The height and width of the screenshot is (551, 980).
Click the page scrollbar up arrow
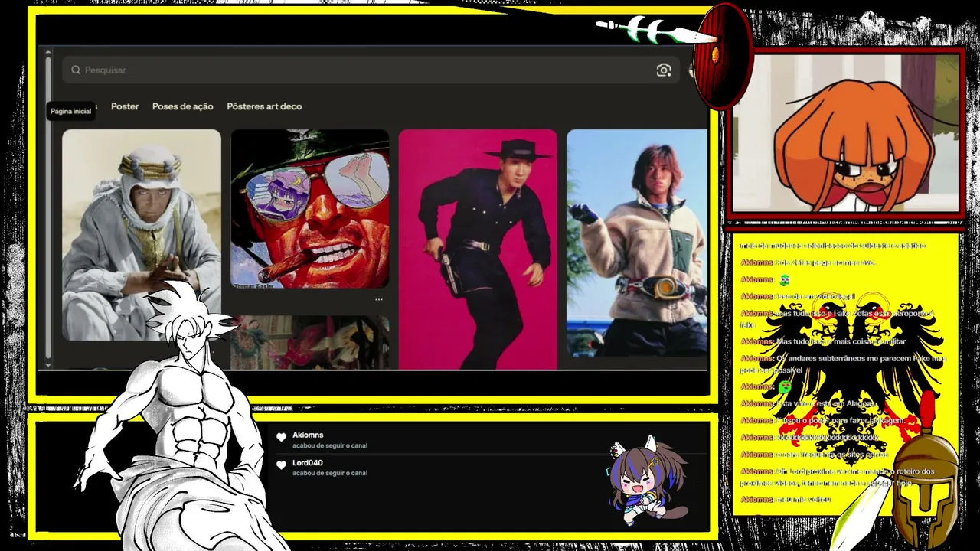(48, 52)
